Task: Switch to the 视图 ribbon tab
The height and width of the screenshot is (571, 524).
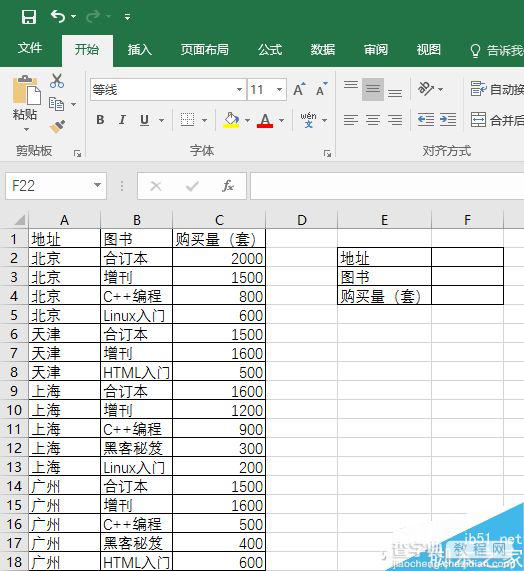Action: [x=429, y=49]
